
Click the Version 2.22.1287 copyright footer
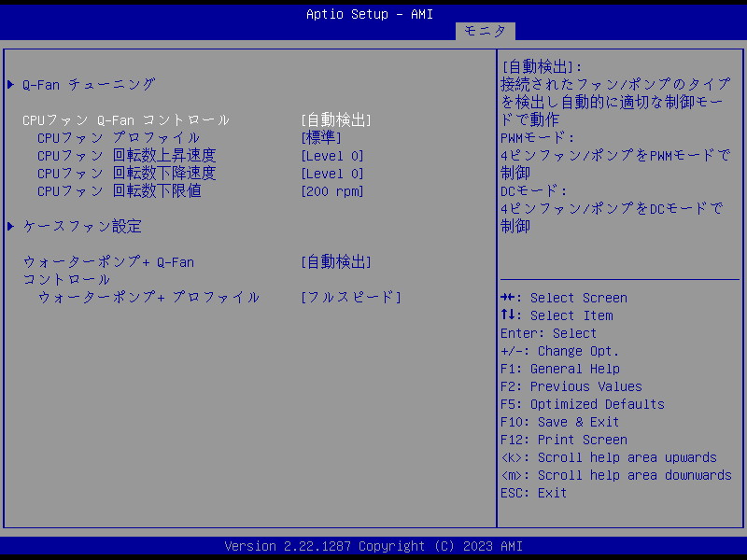(373, 546)
